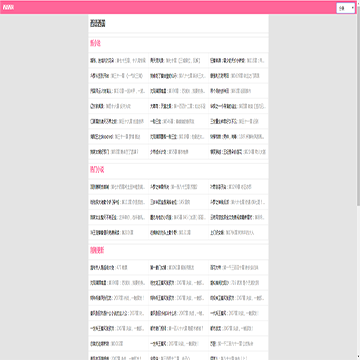The width and height of the screenshot is (360, 360).
Task: Click the third pink section heading
Action: coord(97,250)
